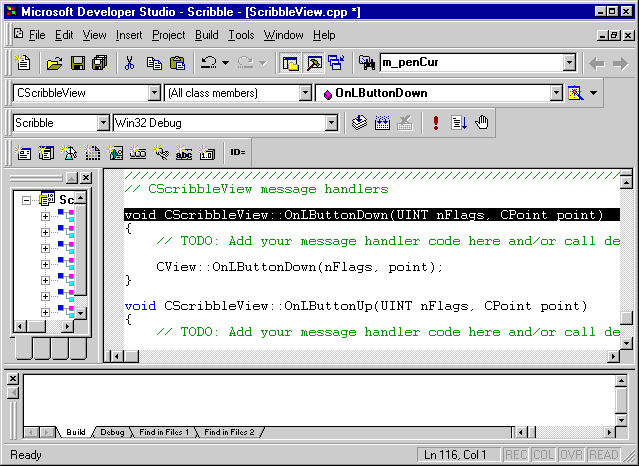
Task: Click the Go debug icon with blue arrow
Action: pyautogui.click(x=459, y=122)
